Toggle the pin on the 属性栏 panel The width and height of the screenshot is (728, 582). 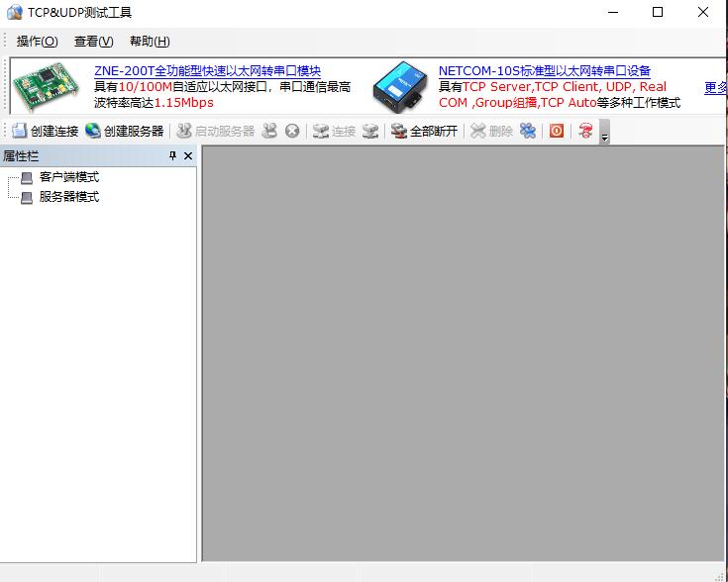point(172,156)
